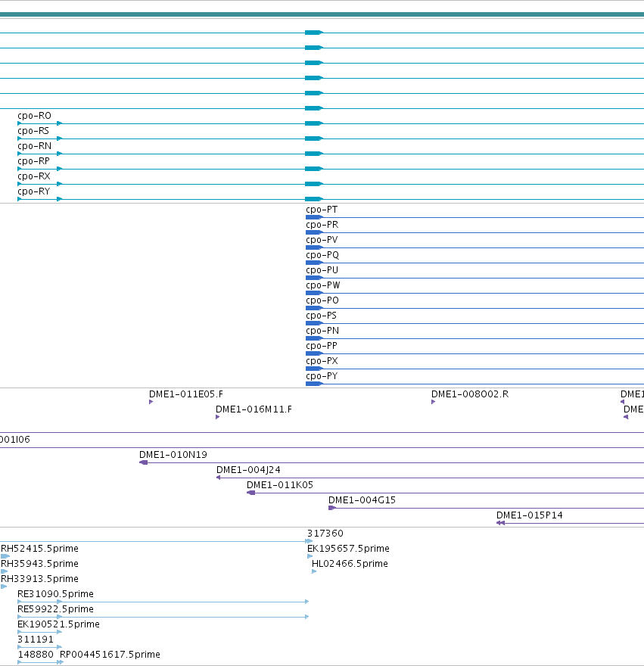This screenshot has height=666, width=644.
Task: Click the cpo-PX protein feature label
Action: coord(322,361)
